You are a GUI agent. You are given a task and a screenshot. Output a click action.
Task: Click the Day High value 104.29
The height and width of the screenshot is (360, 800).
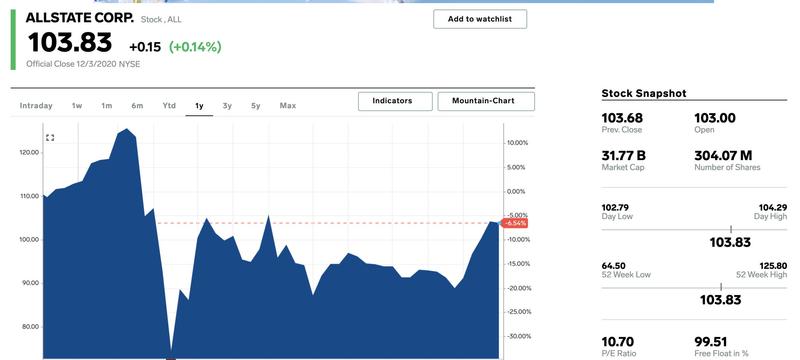coord(773,208)
